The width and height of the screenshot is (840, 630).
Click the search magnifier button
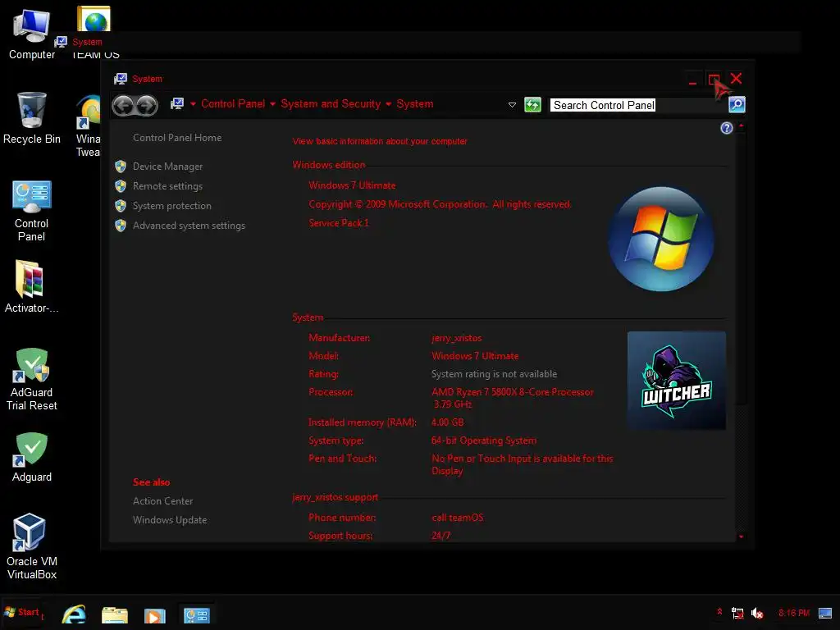tap(737, 104)
